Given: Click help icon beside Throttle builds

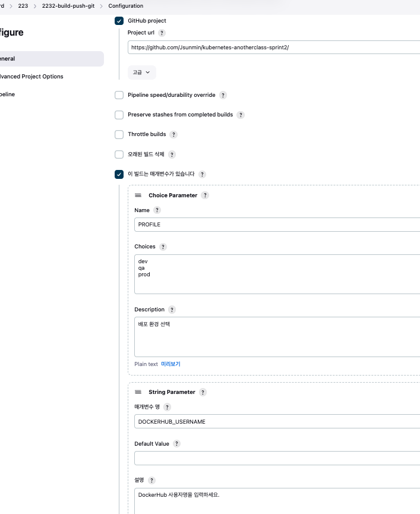Looking at the screenshot, I should 173,135.
